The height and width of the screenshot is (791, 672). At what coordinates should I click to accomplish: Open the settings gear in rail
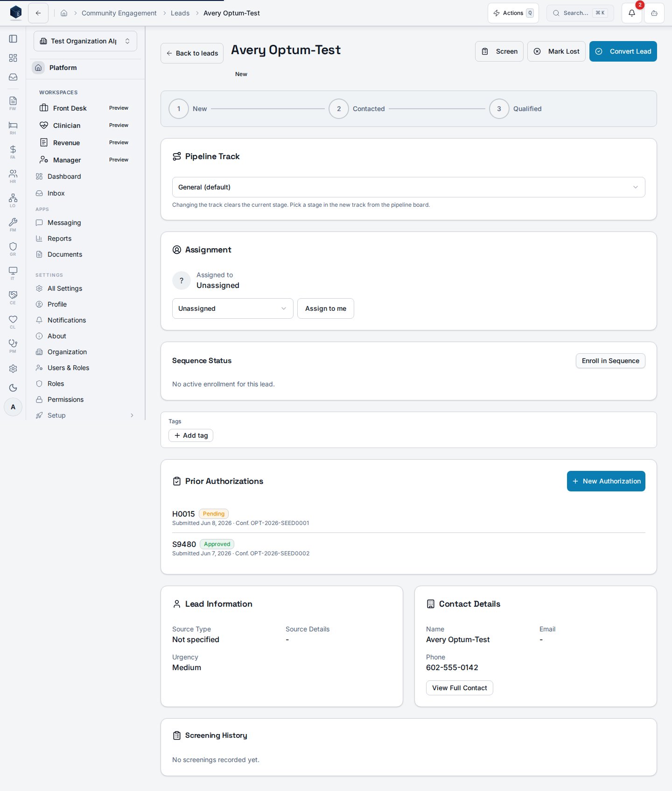click(x=13, y=369)
